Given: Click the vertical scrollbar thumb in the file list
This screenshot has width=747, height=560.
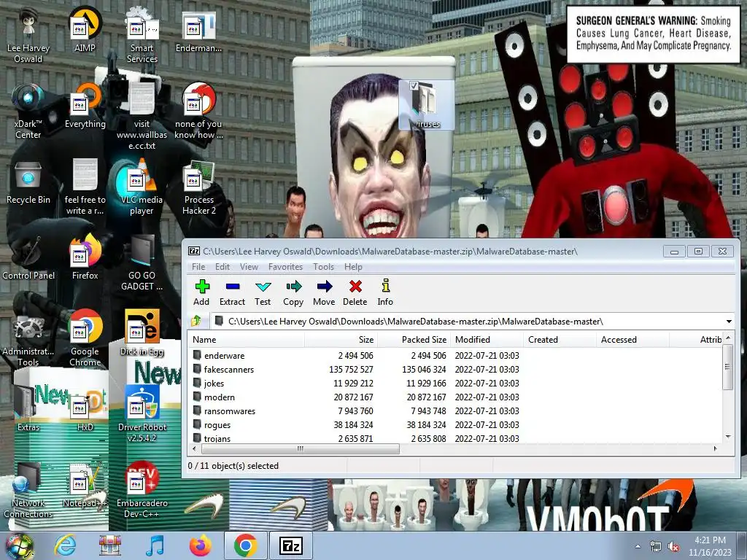Looking at the screenshot, I should 727,367.
